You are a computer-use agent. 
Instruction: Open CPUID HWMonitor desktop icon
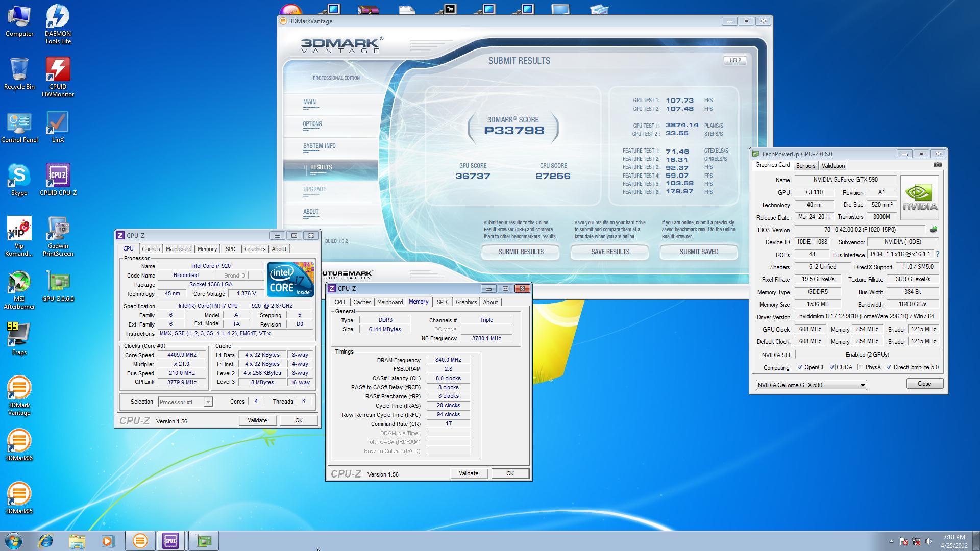(x=58, y=70)
